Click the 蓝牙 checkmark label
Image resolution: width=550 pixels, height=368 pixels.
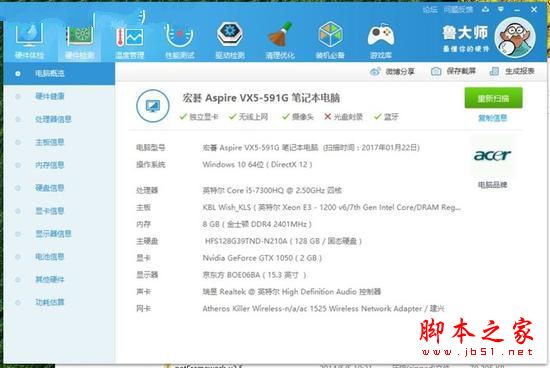click(386, 117)
